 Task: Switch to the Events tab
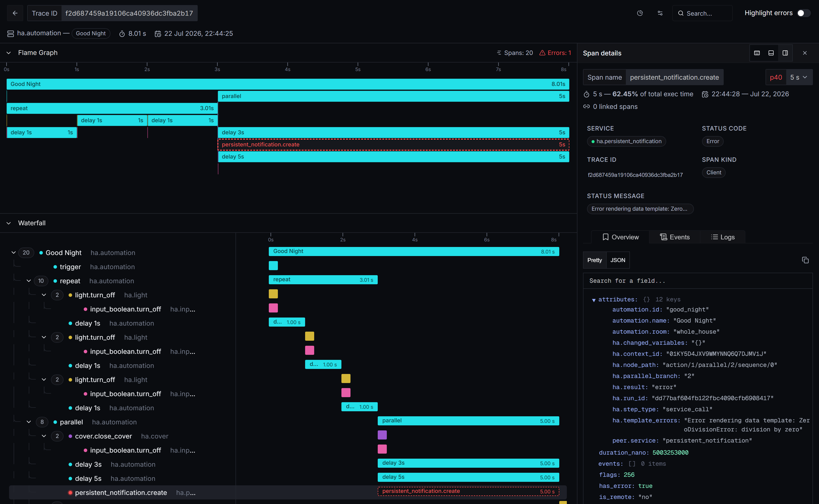pos(675,237)
